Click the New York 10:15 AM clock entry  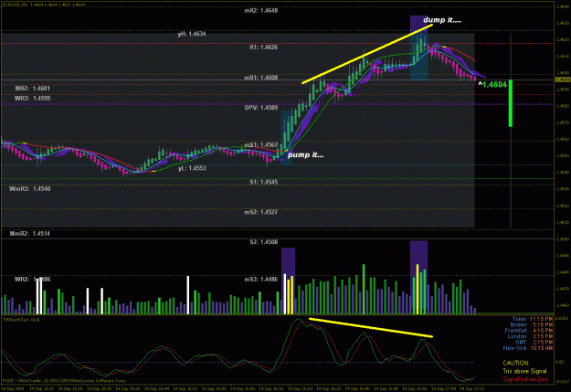coord(528,348)
